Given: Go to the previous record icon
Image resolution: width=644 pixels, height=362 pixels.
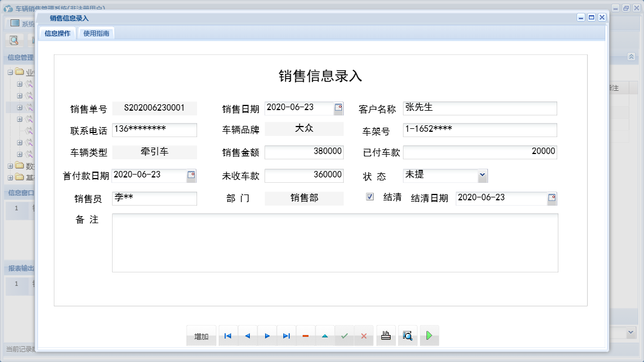Looking at the screenshot, I should click(248, 336).
